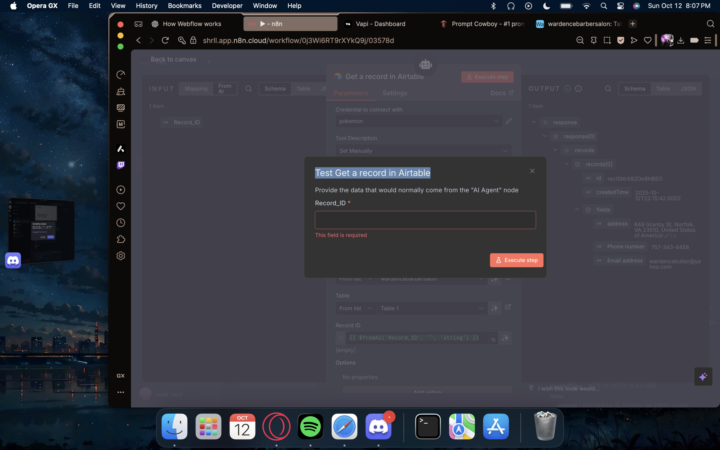Screen dimensions: 720x450
Task: Search the OUTPUT panel with magnifier icon
Action: [608, 89]
